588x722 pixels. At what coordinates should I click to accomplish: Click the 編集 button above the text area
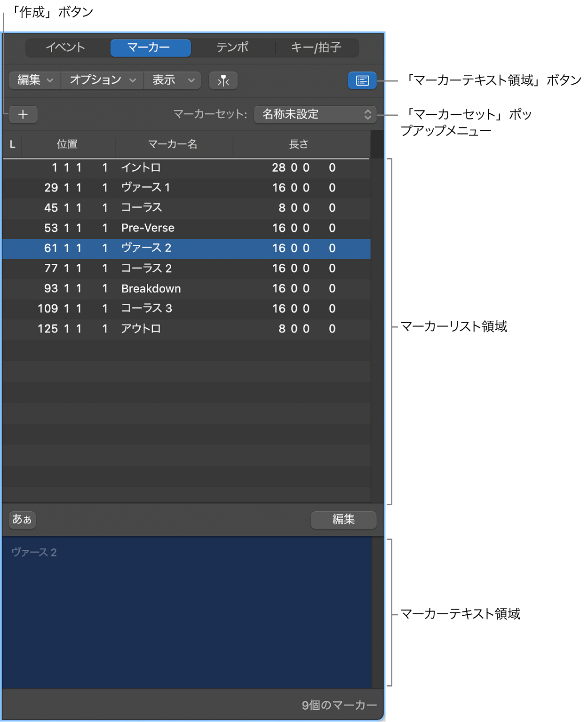point(343,520)
